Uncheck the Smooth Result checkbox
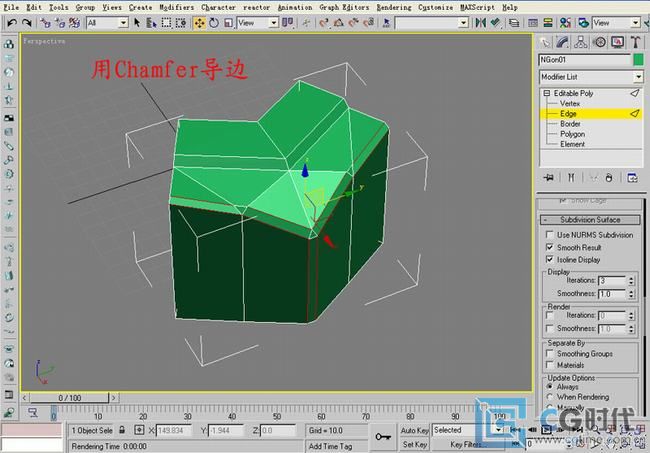The height and width of the screenshot is (453, 650). point(551,247)
